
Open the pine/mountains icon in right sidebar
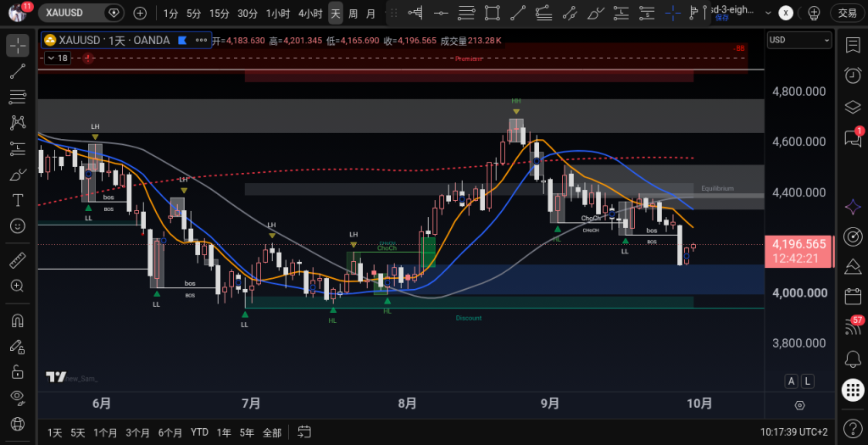tap(853, 267)
